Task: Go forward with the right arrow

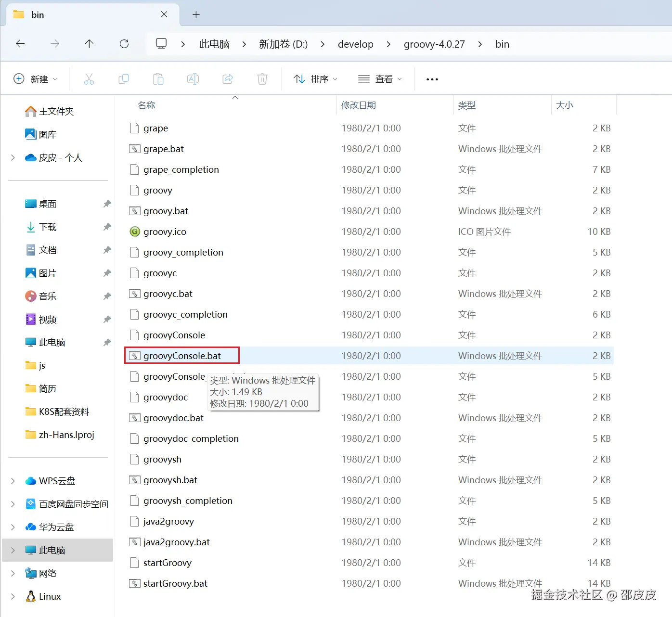Action: click(x=55, y=44)
